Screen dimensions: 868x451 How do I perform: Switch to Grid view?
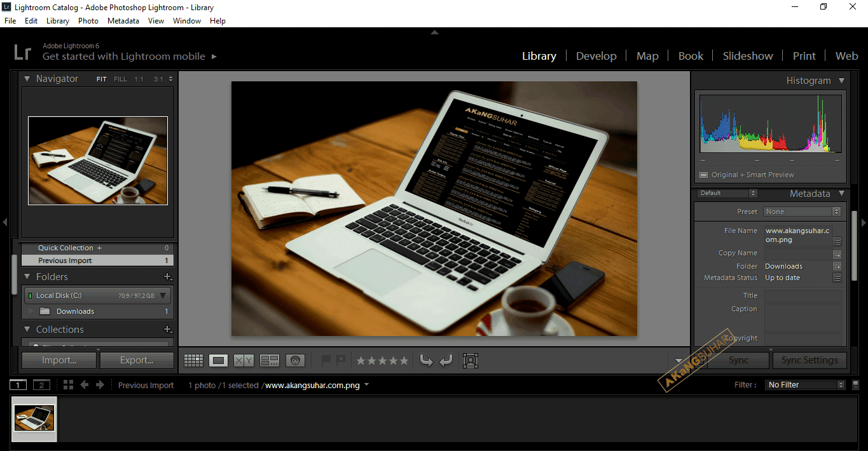193,361
